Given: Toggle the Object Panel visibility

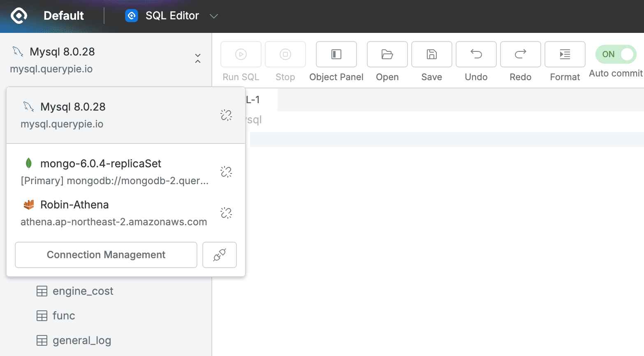Looking at the screenshot, I should [x=336, y=54].
